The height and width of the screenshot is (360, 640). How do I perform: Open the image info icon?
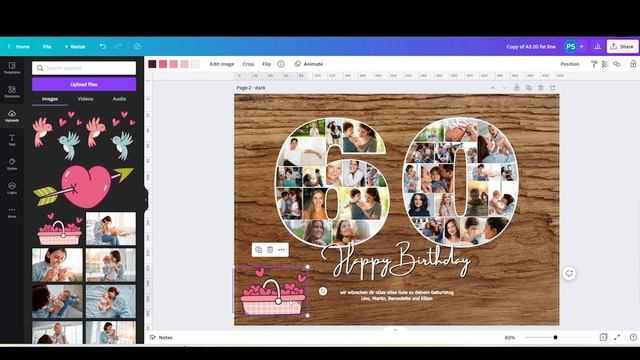tap(281, 64)
